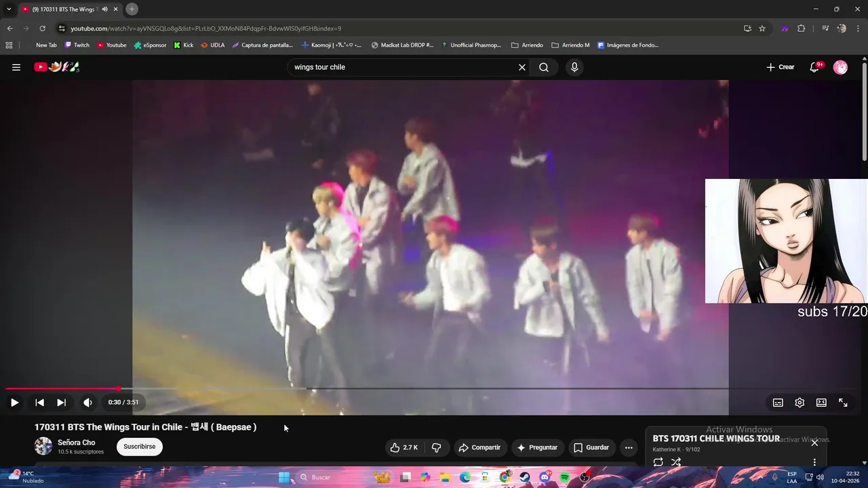Click the Crear button
Viewport: 868px width, 488px height.
click(x=780, y=67)
